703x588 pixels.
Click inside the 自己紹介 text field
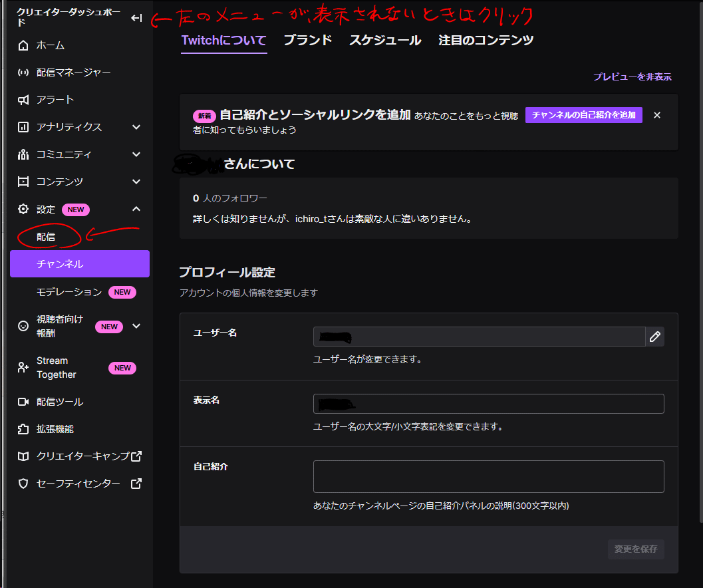[488, 476]
